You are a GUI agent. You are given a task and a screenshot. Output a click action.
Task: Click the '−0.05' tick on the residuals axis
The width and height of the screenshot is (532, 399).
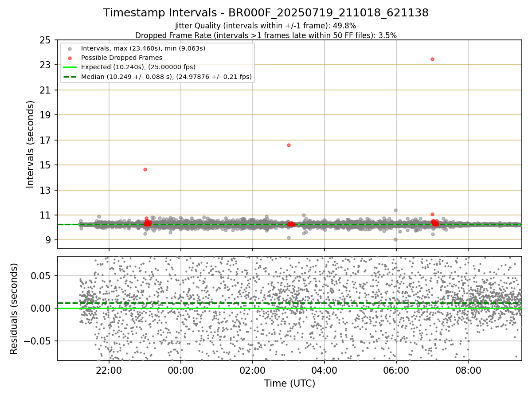click(37, 341)
